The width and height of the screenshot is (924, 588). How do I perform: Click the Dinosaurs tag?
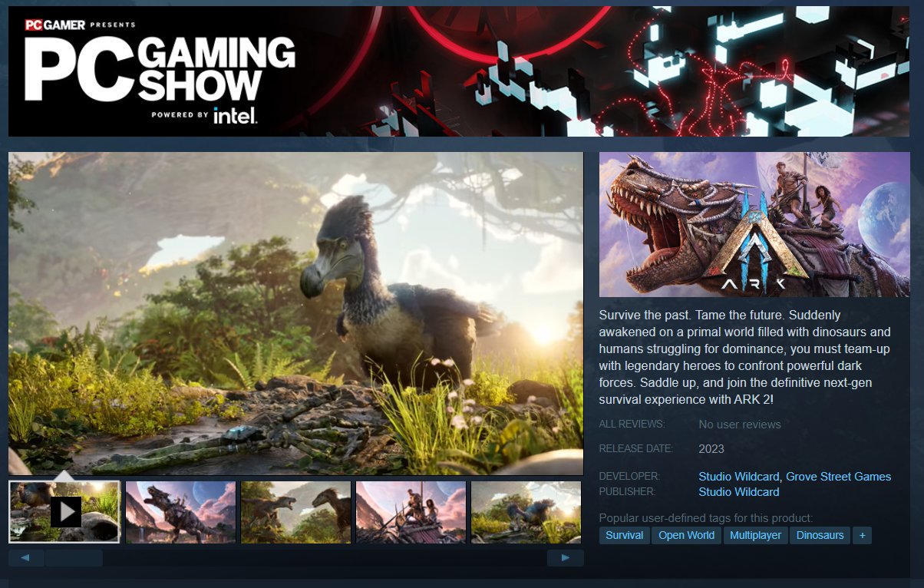click(820, 535)
